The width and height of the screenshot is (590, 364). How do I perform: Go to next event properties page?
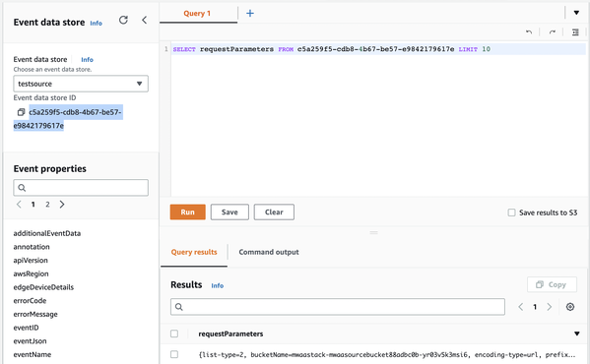click(62, 205)
